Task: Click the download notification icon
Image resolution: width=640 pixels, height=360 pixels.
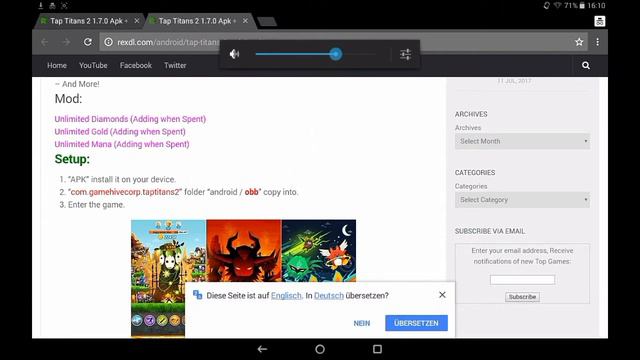Action: [41, 5]
